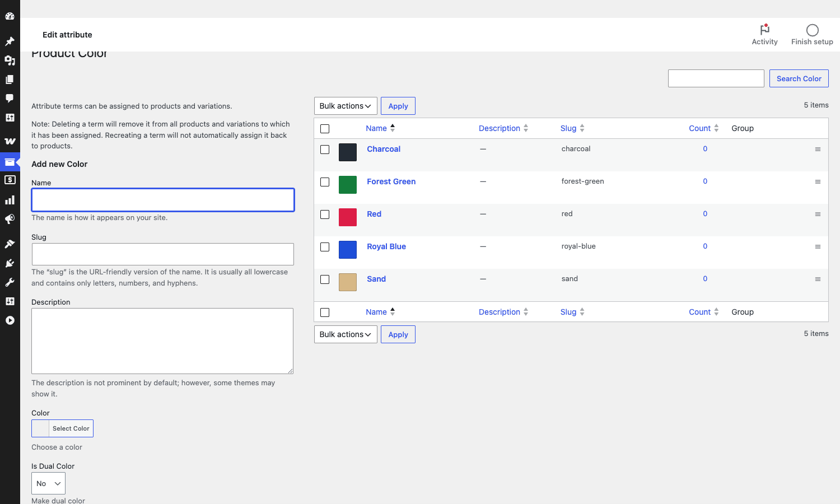Screen dimensions: 840x504
Task: Click the Sand tan color swatch
Action: (348, 282)
